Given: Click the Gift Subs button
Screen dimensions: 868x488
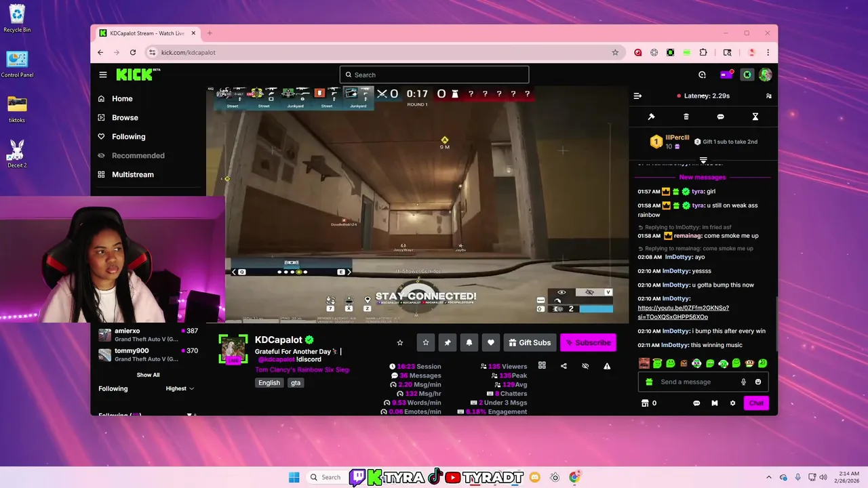Looking at the screenshot, I should 530,342.
